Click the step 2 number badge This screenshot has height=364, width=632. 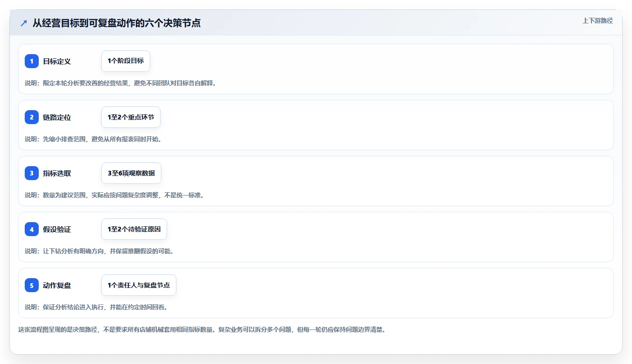32,117
